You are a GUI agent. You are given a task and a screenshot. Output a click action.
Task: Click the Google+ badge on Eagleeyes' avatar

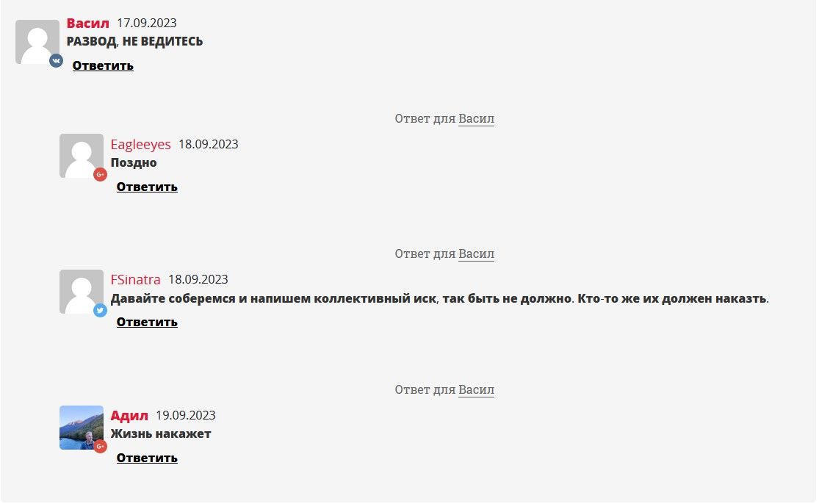tap(101, 174)
